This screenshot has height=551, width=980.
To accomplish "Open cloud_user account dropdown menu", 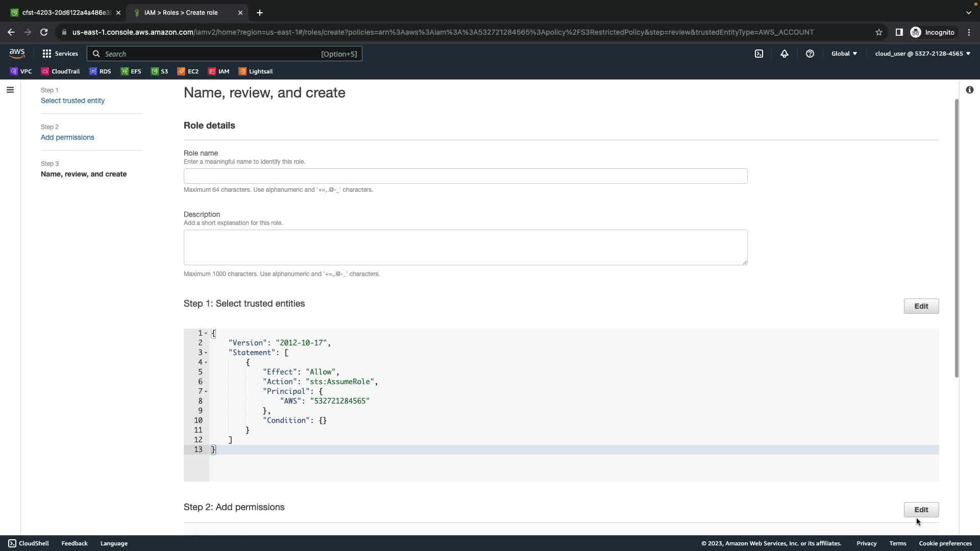I will click(x=922, y=54).
